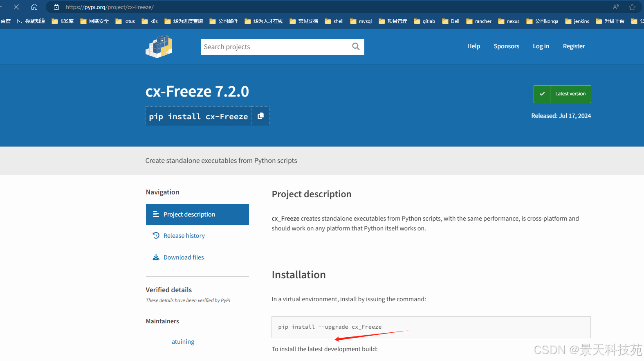
Task: Open the 公司konga bookmark folder
Action: [542, 21]
